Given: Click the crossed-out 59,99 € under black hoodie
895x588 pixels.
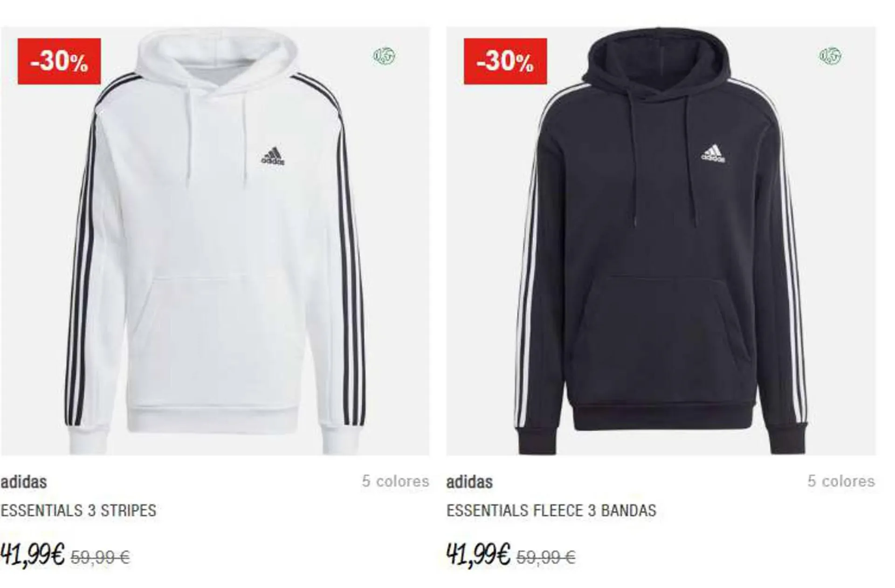Looking at the screenshot, I should [x=546, y=557].
